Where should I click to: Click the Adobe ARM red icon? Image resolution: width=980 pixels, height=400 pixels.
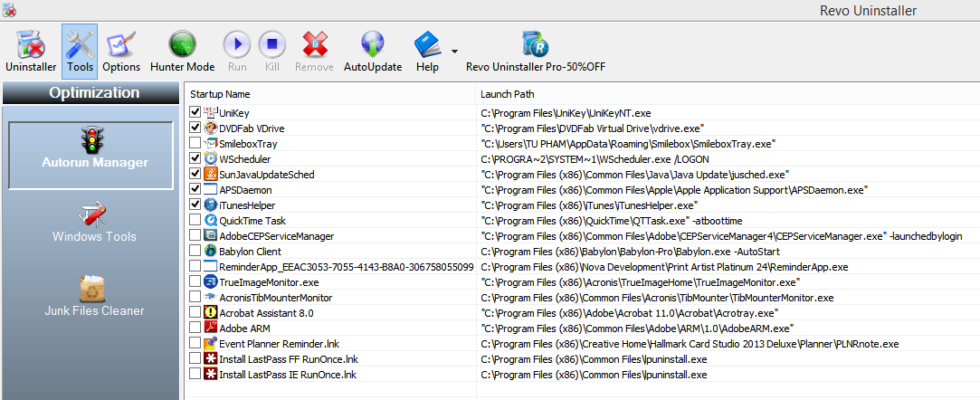pyautogui.click(x=210, y=329)
